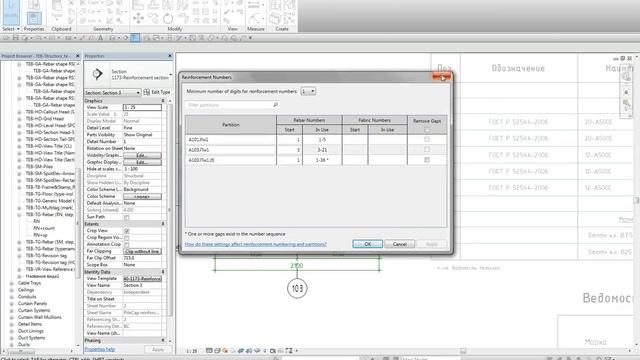Open the Select panel dropdown arrow

coord(18,29)
